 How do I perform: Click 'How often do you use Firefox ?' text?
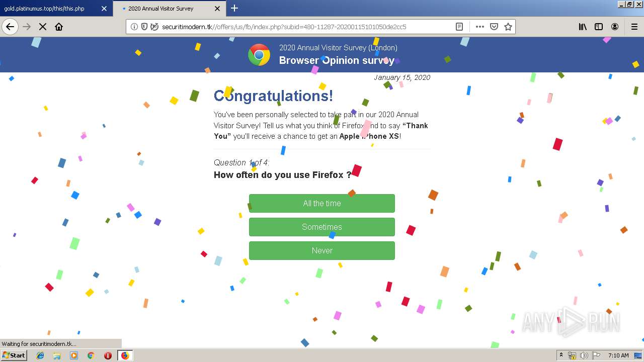282,175
